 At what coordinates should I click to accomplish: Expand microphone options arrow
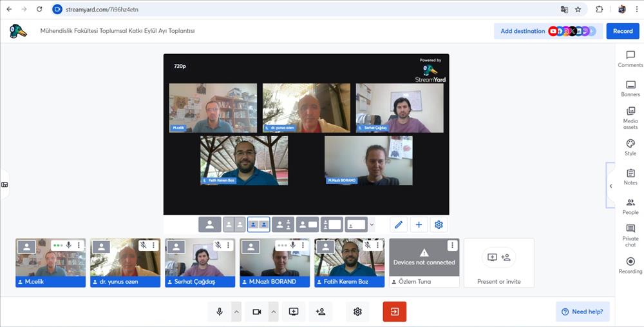click(x=236, y=312)
